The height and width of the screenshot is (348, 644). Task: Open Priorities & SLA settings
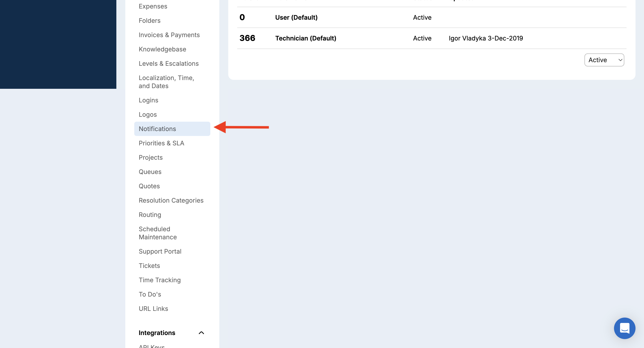click(x=161, y=143)
